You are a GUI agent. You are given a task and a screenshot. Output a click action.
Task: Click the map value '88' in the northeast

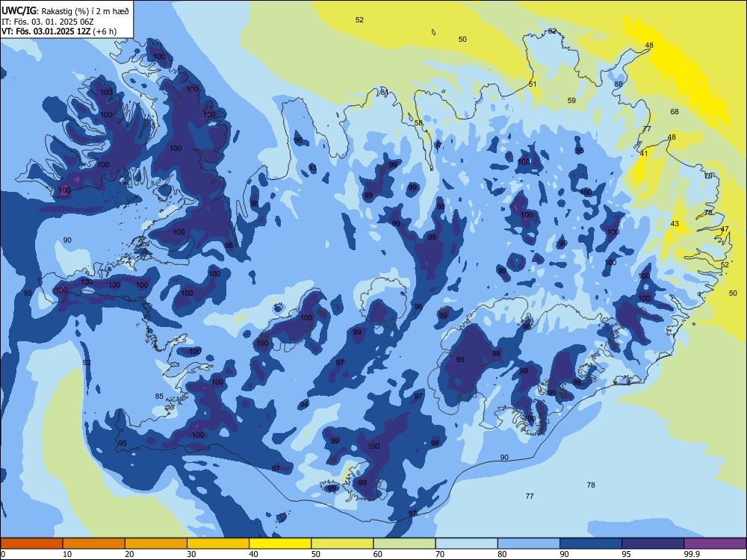pyautogui.click(x=619, y=84)
